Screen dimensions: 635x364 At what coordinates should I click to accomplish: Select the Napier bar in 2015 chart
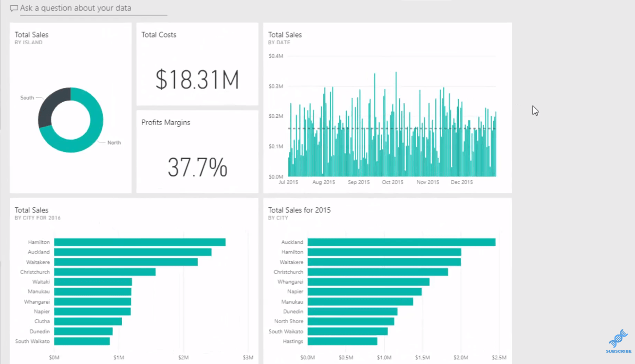[365, 291]
